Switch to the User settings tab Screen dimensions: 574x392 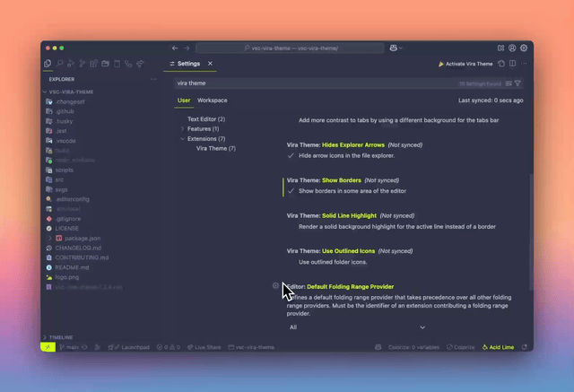pyautogui.click(x=184, y=100)
